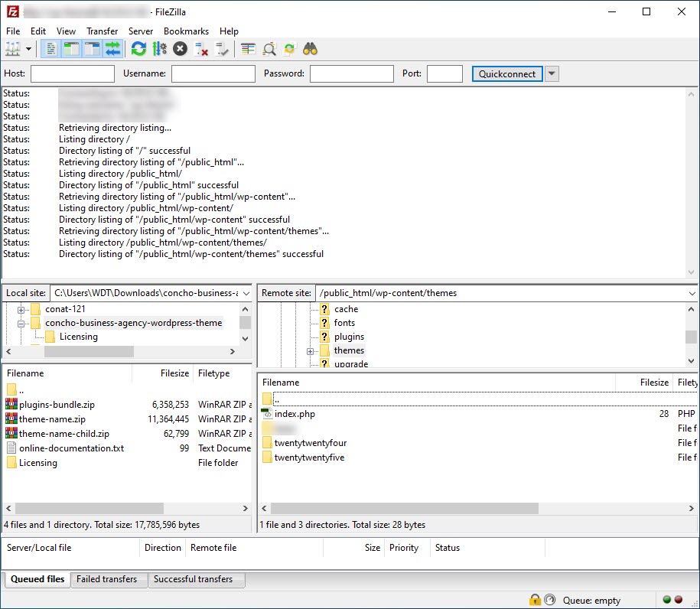Open the View menu
700x609 pixels.
(66, 31)
